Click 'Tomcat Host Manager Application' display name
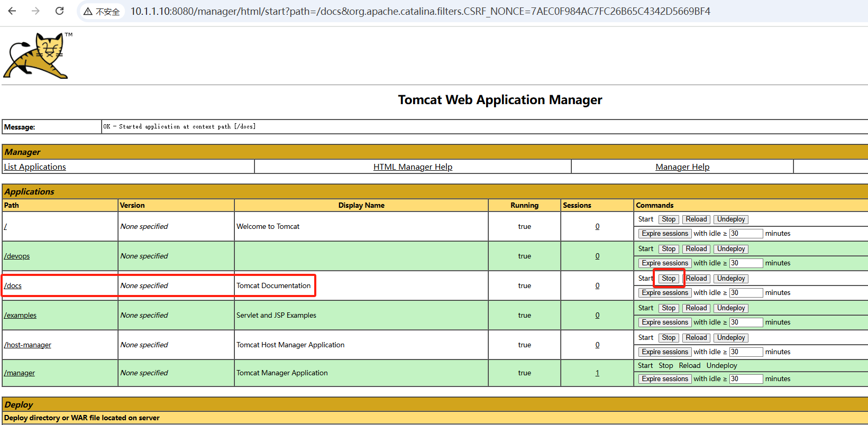Image resolution: width=868 pixels, height=425 pixels. coord(290,345)
